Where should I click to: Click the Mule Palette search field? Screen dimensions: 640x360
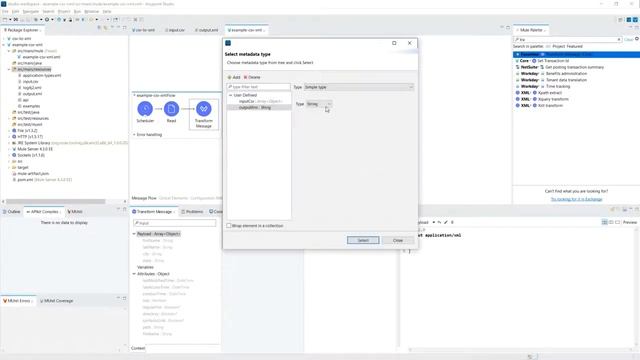[567, 40]
